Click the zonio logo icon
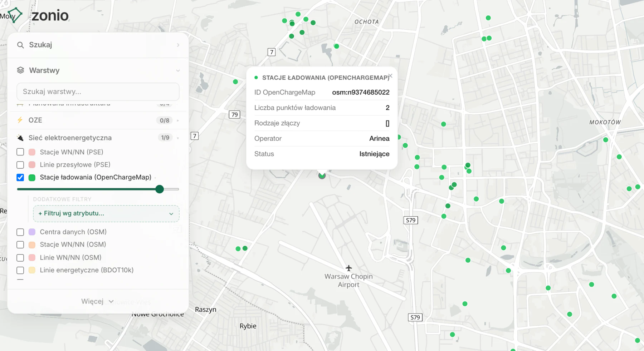 pos(15,15)
